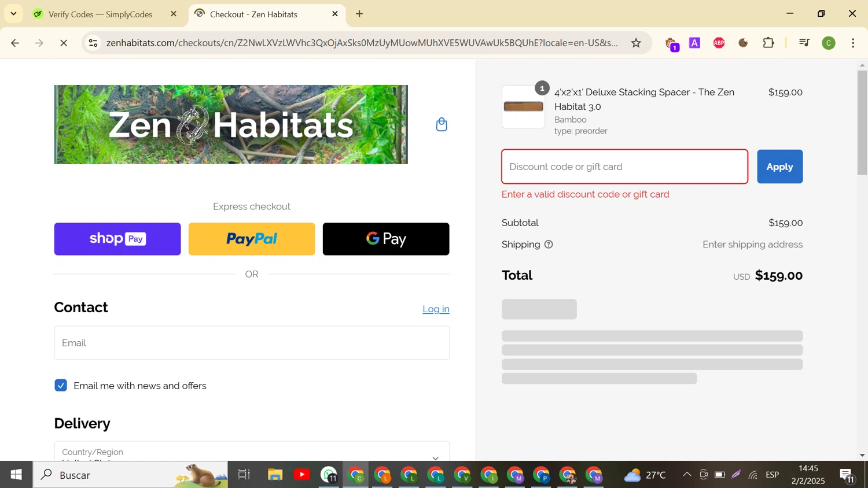Open YouTube from the taskbar
This screenshot has height=488, width=868.
click(302, 475)
